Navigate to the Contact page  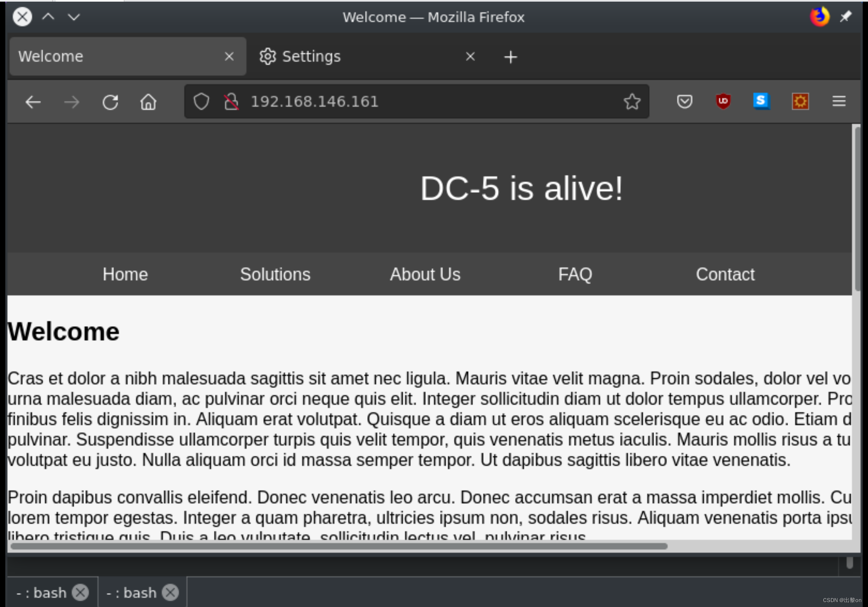click(725, 274)
